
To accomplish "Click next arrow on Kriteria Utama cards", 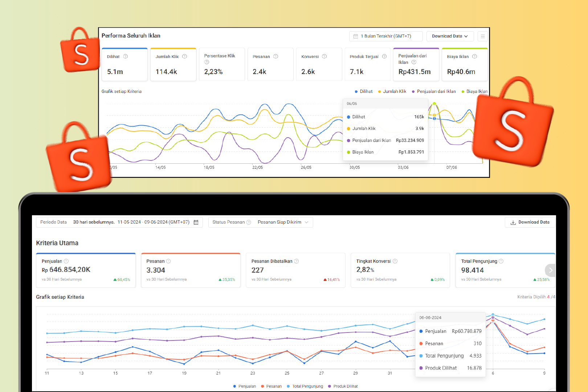I will (x=550, y=270).
